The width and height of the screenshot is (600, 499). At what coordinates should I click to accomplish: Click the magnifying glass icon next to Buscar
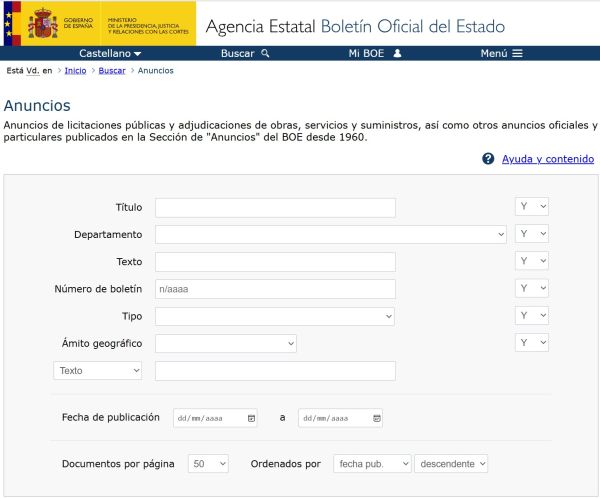(265, 53)
